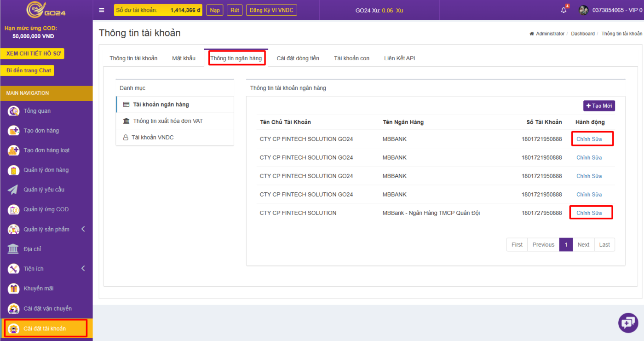644x341 pixels.
Task: Switch to the Mật khẩu tab
Action: (184, 58)
